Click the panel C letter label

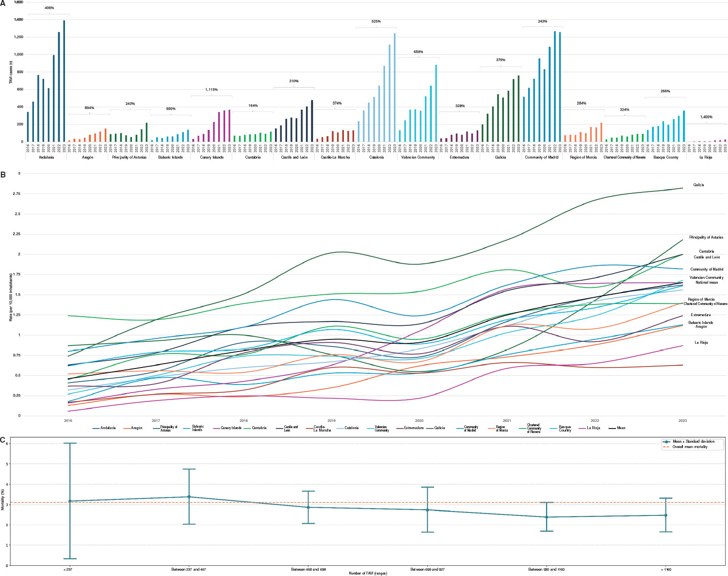[3, 440]
